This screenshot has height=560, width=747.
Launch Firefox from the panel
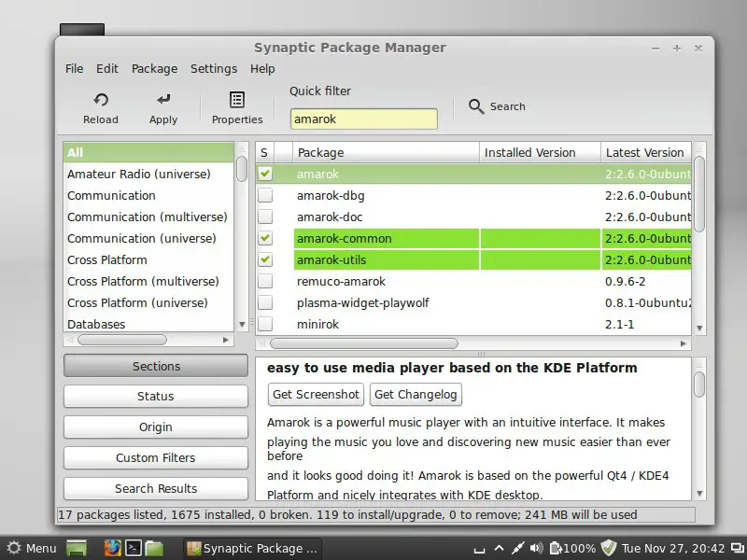pos(112,548)
